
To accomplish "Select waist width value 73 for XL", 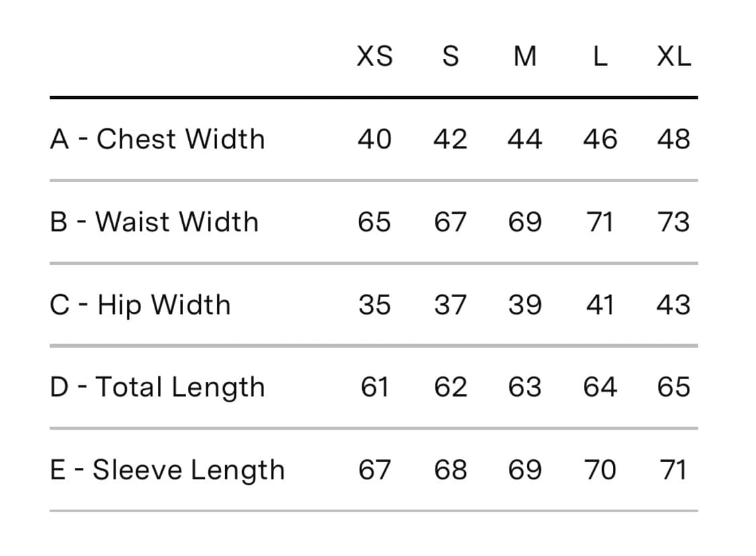I will (x=674, y=222).
